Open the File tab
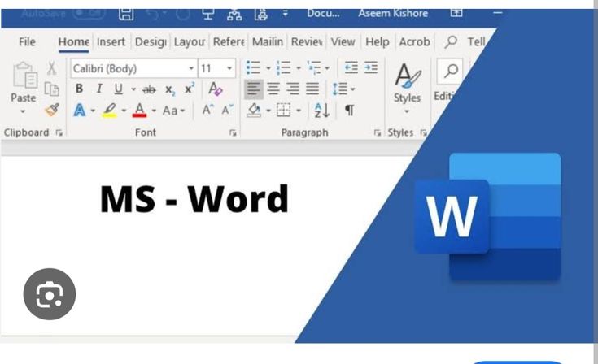 click(27, 41)
